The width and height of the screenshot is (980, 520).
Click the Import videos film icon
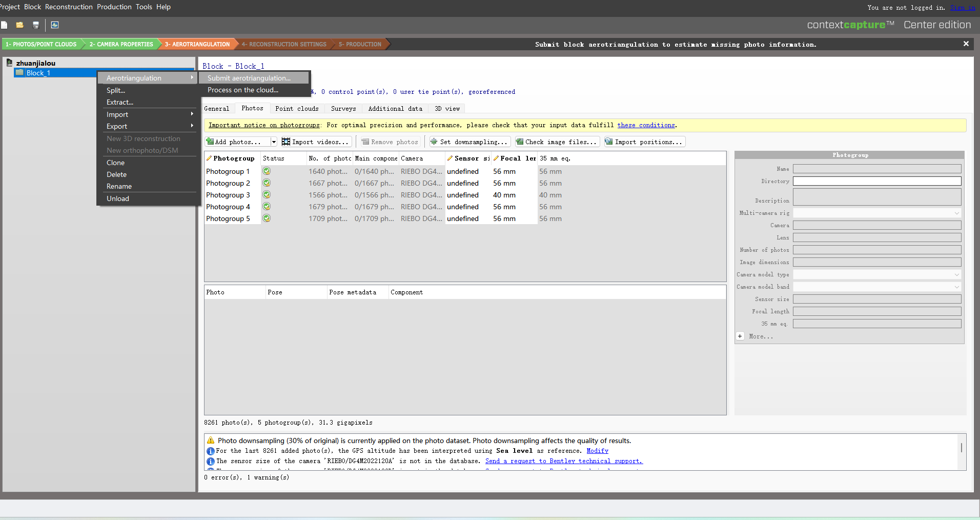(x=286, y=142)
